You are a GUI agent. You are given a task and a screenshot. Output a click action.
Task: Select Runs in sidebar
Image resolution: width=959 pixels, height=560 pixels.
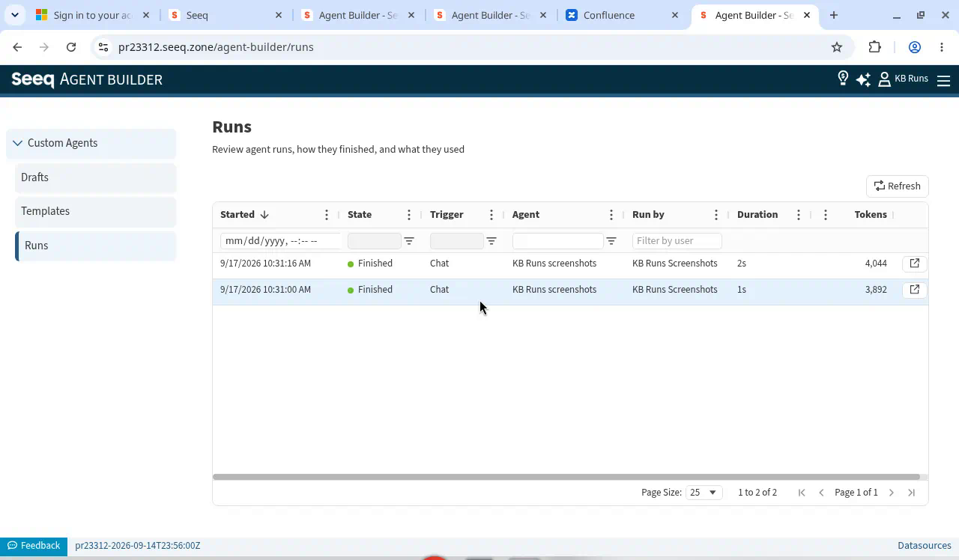tap(96, 246)
